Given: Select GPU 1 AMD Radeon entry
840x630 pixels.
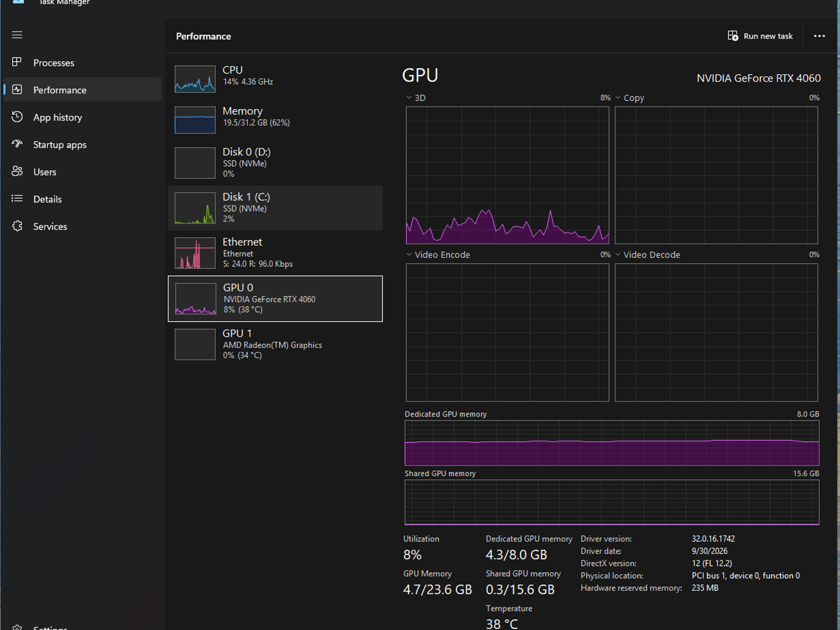Looking at the screenshot, I should point(275,345).
